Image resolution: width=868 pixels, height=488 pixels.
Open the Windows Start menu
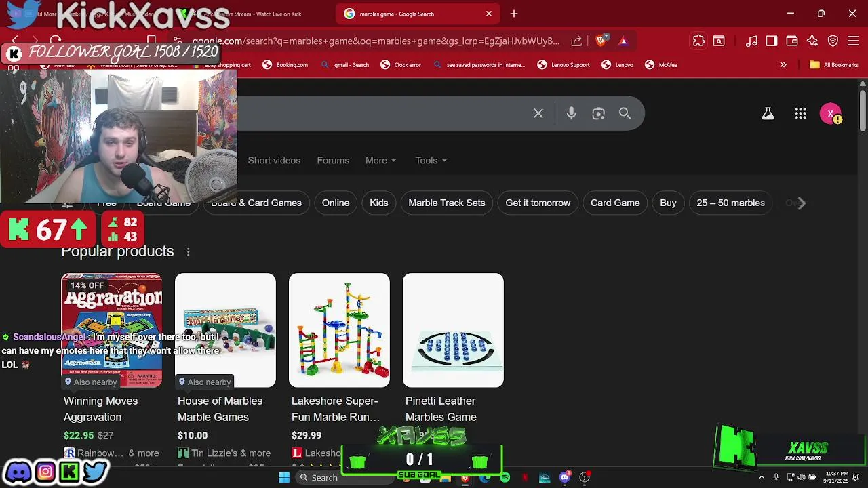pyautogui.click(x=284, y=478)
